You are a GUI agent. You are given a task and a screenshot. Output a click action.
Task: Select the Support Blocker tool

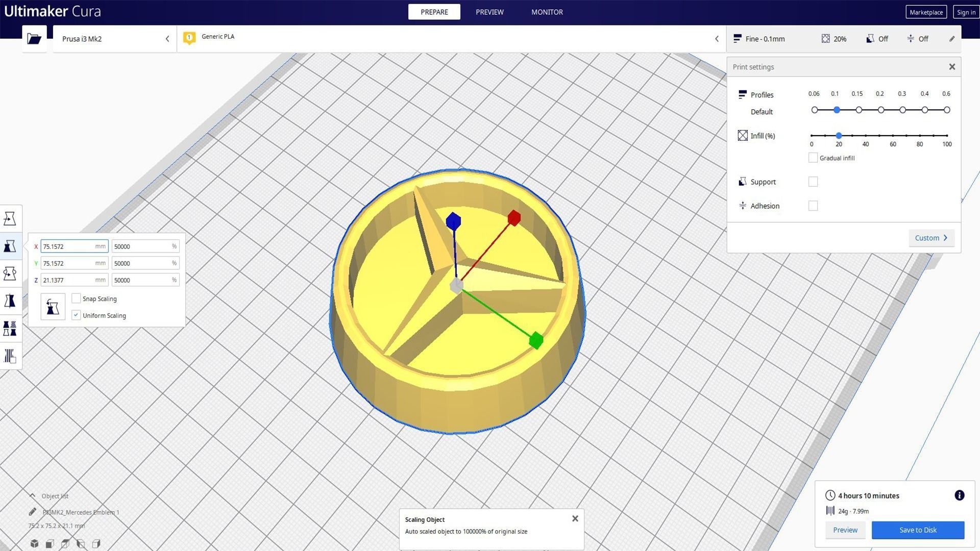10,356
